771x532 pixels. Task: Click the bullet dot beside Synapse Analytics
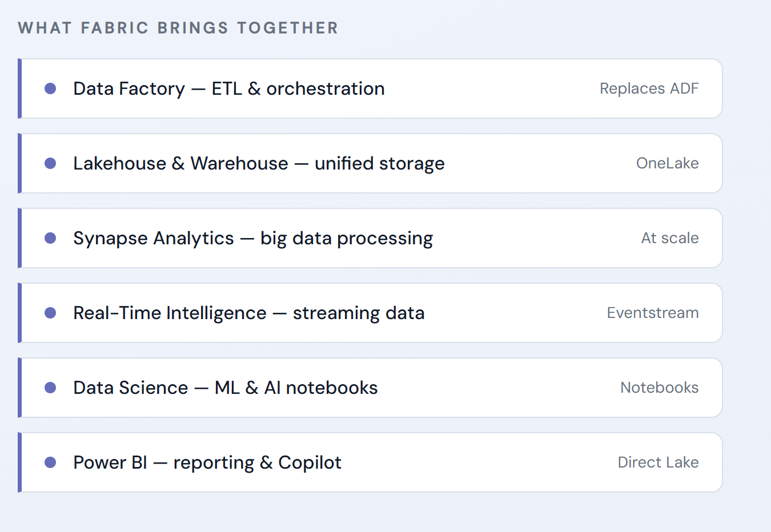[50, 238]
